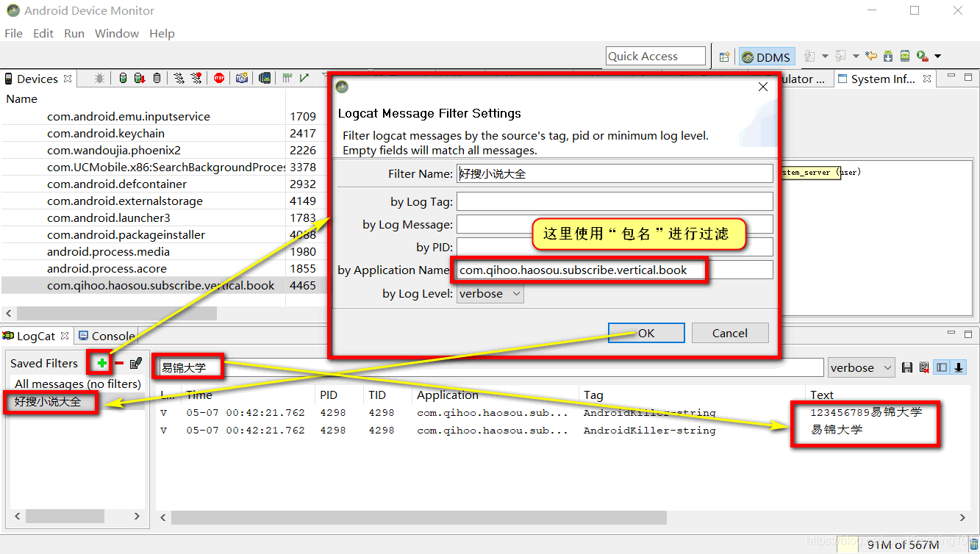This screenshot has width=980, height=554.
Task: Click the Screen Capture camera icon
Action: click(x=241, y=78)
